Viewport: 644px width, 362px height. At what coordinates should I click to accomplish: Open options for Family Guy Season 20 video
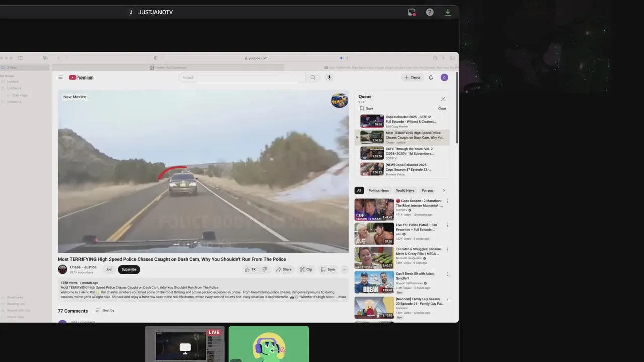pos(448,299)
